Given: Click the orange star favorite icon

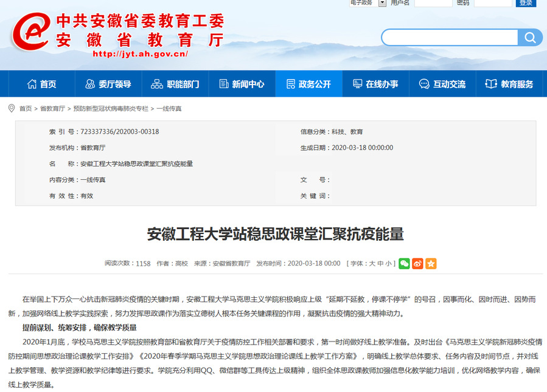Looking at the screenshot, I should coord(431,264).
